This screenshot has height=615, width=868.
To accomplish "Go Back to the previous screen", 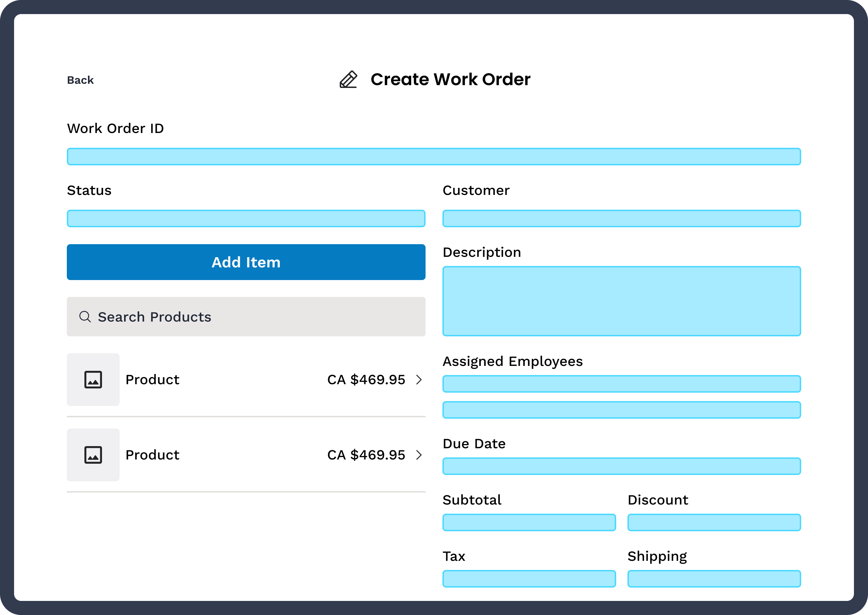I will coord(80,80).
